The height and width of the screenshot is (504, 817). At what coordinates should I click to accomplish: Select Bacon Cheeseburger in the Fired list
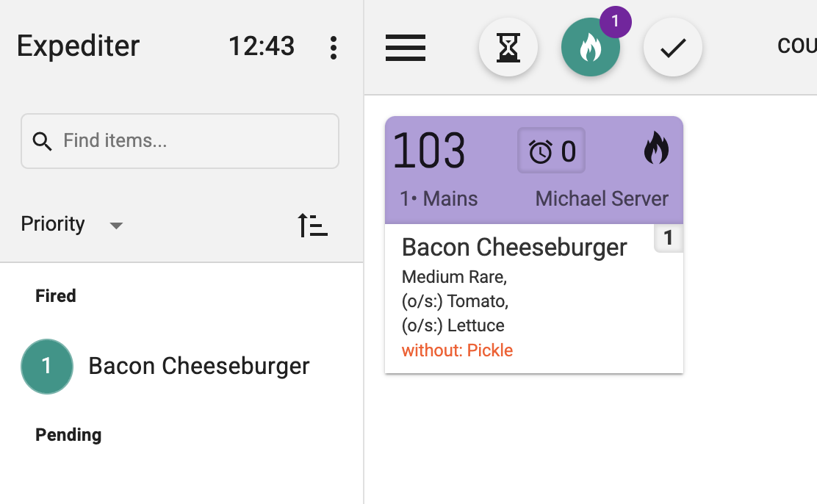tap(199, 366)
